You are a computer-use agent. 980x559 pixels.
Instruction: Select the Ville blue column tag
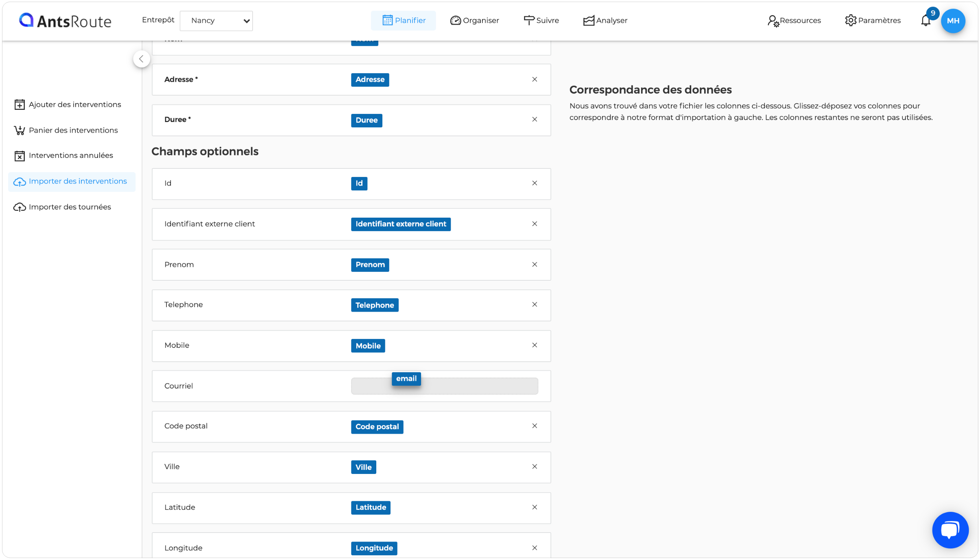[x=363, y=467]
